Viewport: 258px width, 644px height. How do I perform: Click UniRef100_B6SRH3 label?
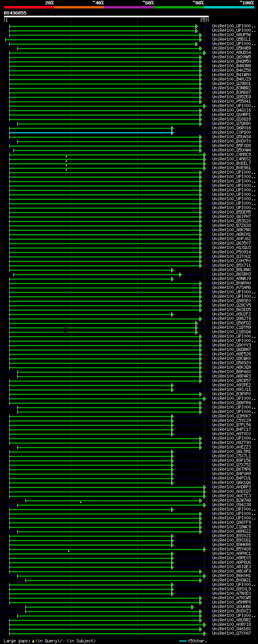[231, 274]
